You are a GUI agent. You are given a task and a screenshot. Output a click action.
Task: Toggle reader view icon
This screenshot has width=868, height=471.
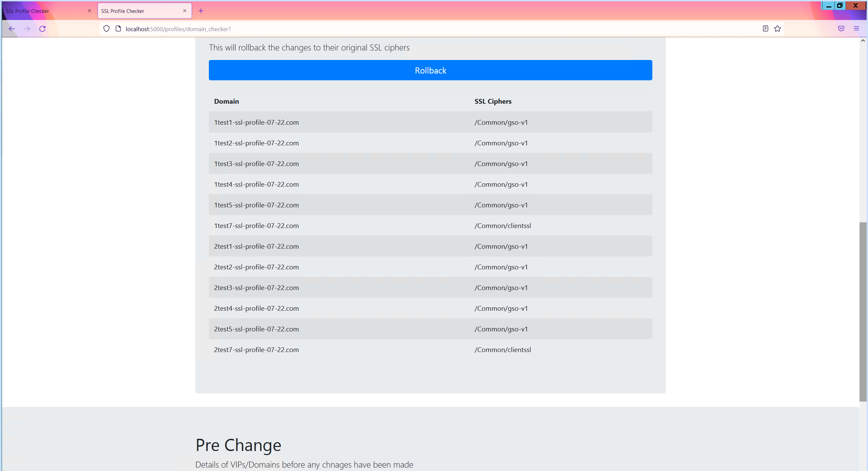point(765,29)
